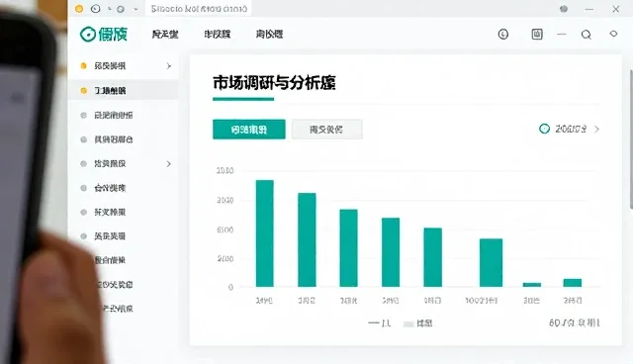633x364 pixels.
Task: Click the square panel icon in header
Action: point(537,35)
